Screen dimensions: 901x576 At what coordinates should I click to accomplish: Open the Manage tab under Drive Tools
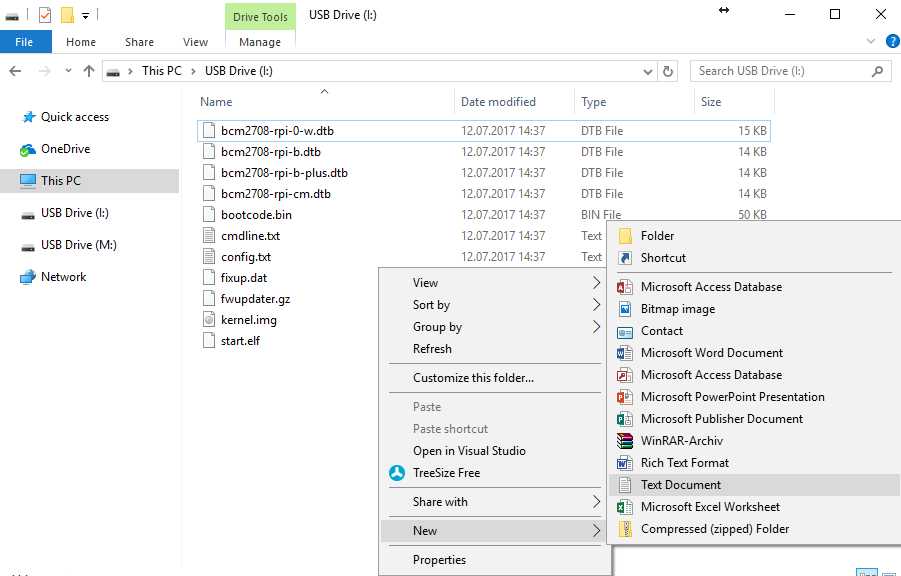point(260,42)
